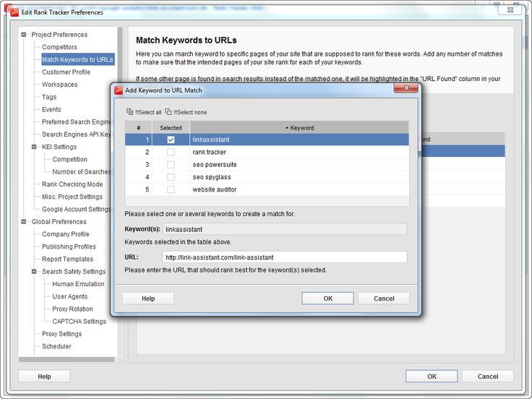Click the Keyword(s) field
This screenshot has height=399, width=532.
285,229
